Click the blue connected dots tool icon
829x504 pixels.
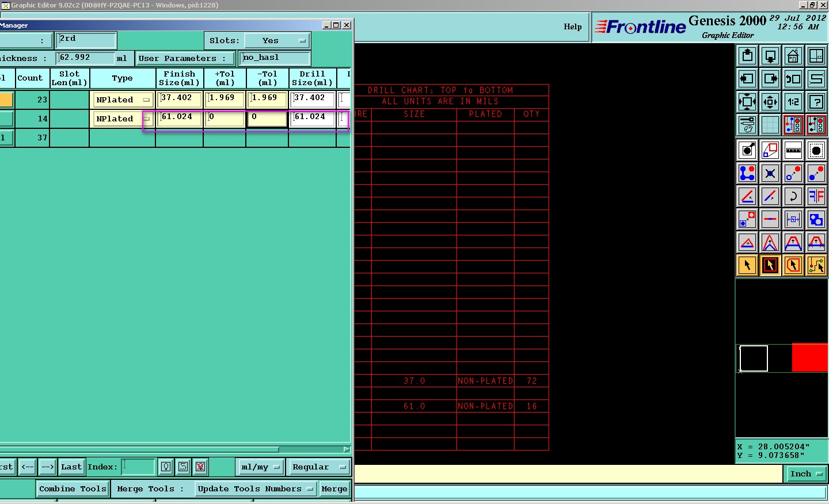click(747, 173)
